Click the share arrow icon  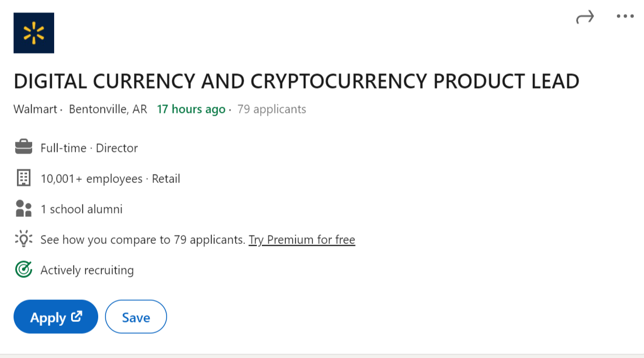point(585,18)
